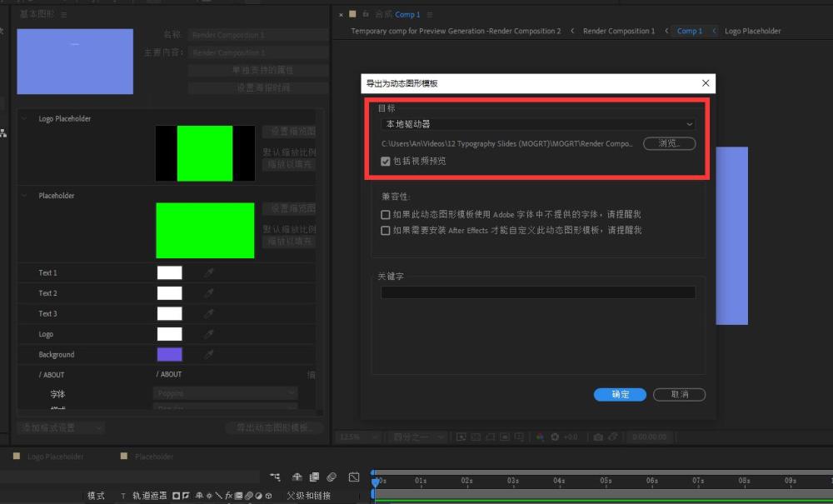Toggle the Hide Shy Layers timeline button
The width and height of the screenshot is (833, 504).
coord(297,477)
